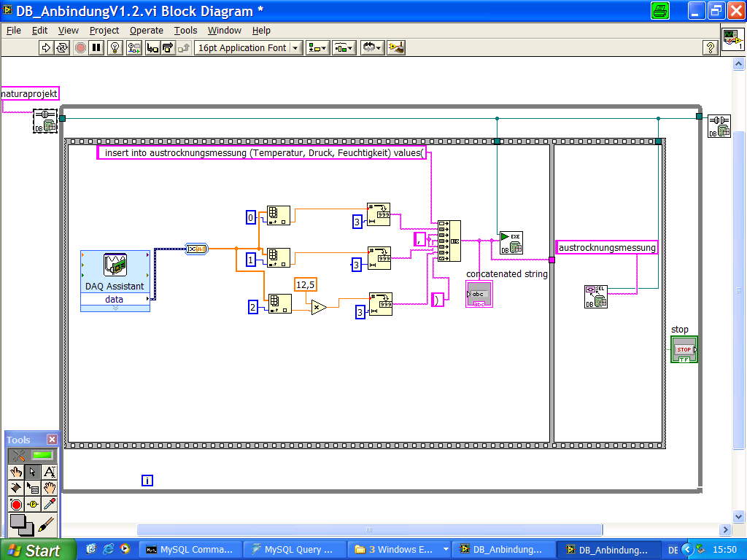
Task: Select the Position arrow tool
Action: (x=32, y=472)
